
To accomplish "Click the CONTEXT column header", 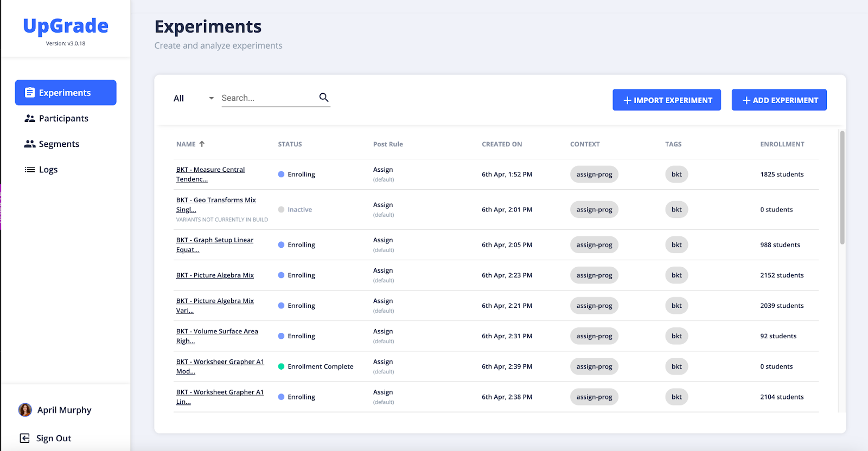I will (x=585, y=144).
